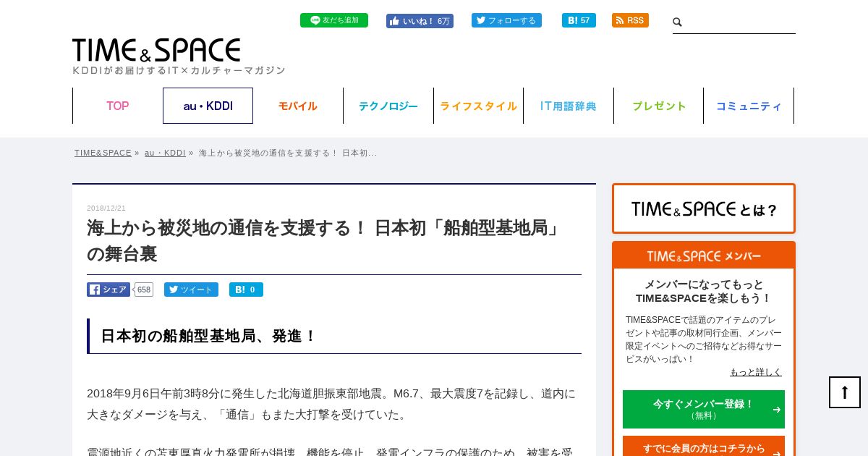Click the back-to-top arrow button
The image size is (868, 456).
tap(845, 392)
